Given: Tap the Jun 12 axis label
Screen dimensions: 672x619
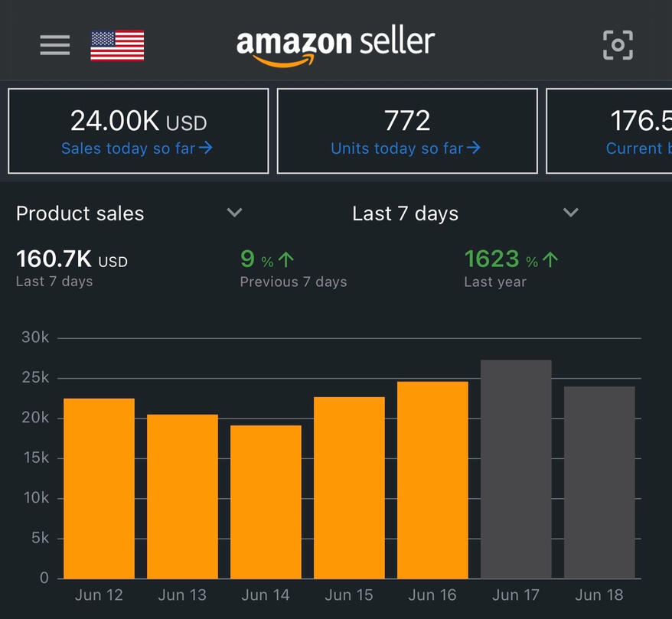Looking at the screenshot, I should point(99,595).
